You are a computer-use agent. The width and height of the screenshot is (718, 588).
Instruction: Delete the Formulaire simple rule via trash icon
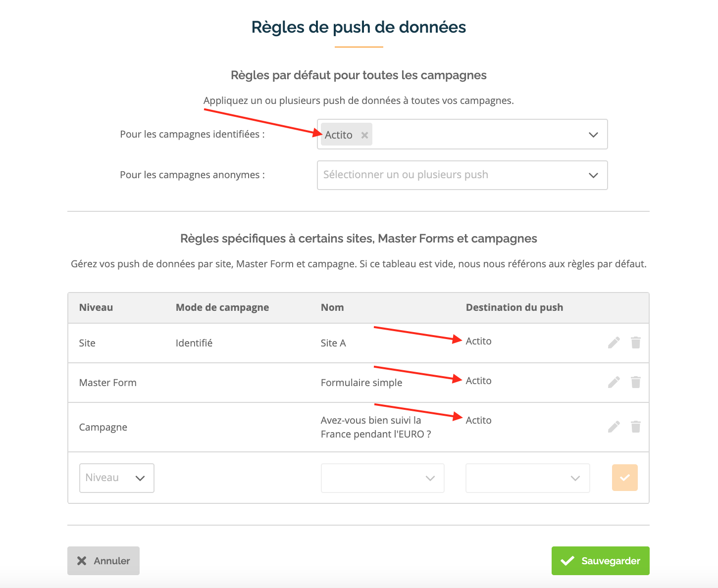636,382
